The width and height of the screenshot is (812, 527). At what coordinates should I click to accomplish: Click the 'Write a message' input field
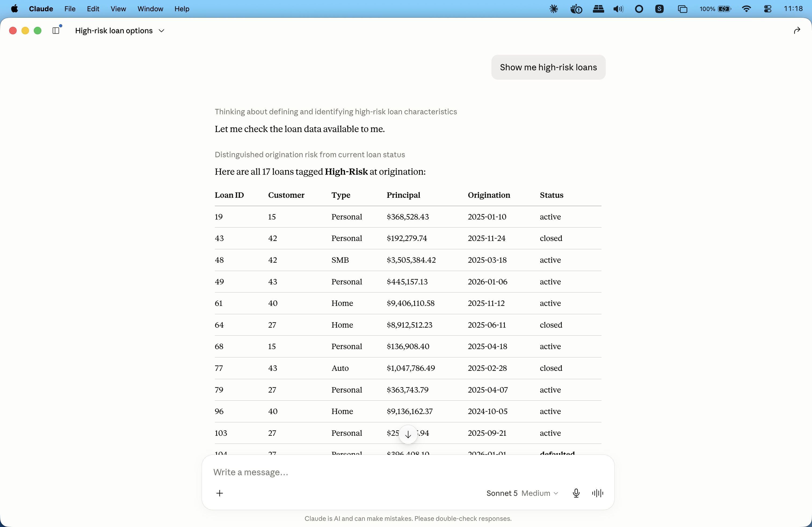pos(408,472)
